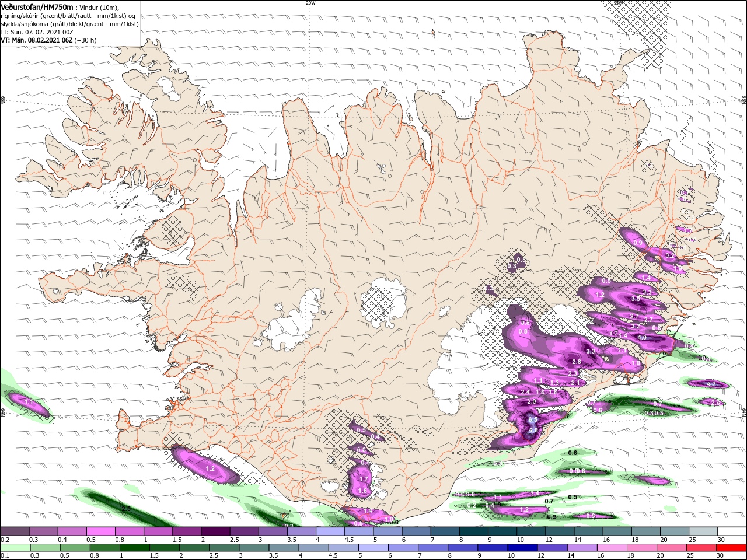Click the 2.8 snowfall value in the southeast
Image resolution: width=747 pixels, height=560 pixels.
(x=577, y=362)
